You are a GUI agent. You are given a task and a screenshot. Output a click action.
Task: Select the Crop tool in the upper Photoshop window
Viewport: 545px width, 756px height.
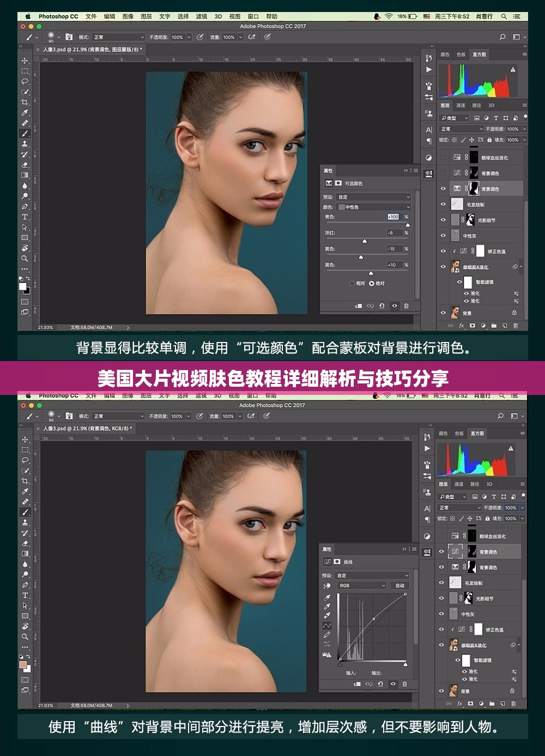click(x=25, y=102)
